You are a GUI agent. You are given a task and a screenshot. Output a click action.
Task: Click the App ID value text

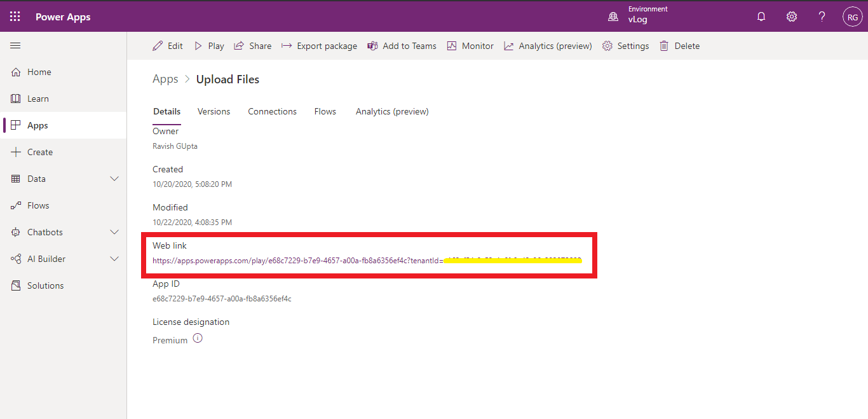pyautogui.click(x=222, y=299)
